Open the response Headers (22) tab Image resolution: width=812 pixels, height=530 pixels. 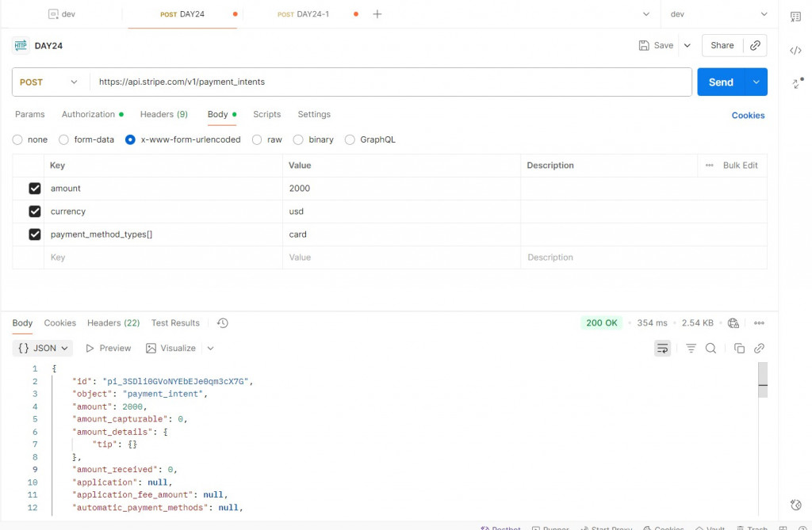(x=113, y=323)
